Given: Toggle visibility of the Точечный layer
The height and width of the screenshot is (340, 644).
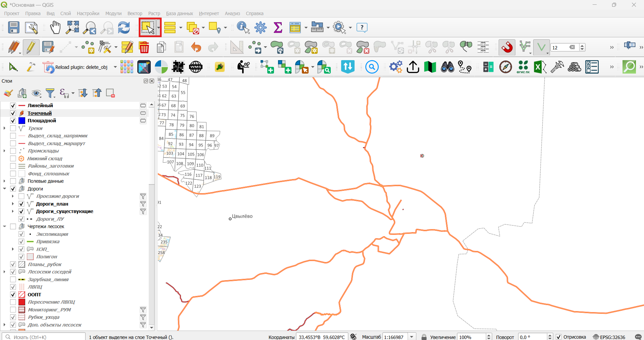Looking at the screenshot, I should point(13,113).
